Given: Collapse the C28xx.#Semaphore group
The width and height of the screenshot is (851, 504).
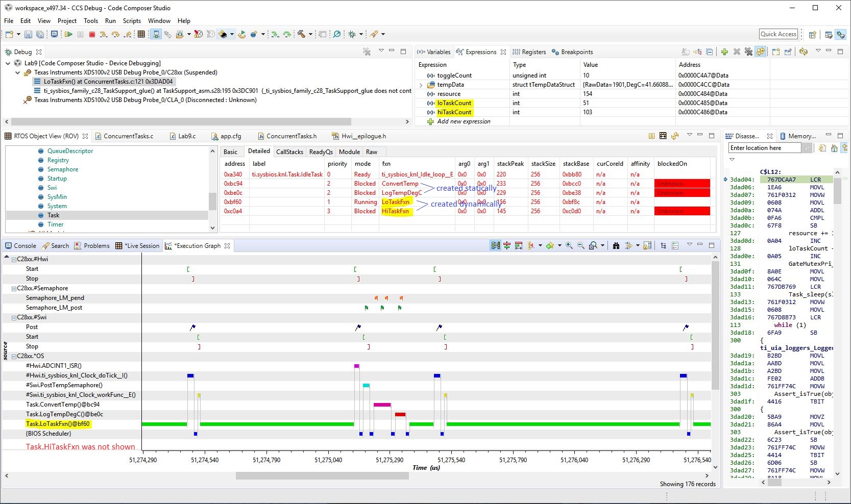Looking at the screenshot, I should (x=14, y=289).
